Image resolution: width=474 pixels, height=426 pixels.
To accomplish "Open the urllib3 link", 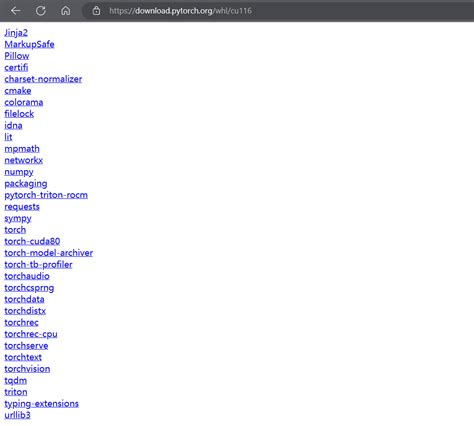I will (17, 415).
